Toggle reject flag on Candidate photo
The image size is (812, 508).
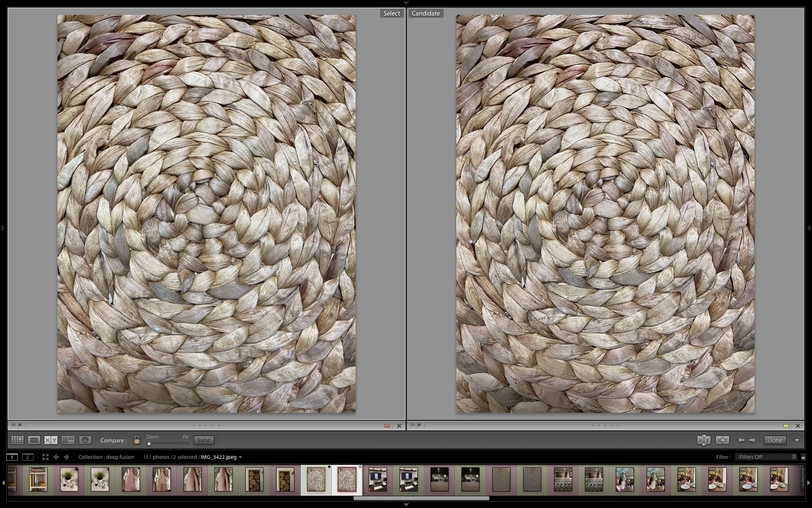point(419,425)
